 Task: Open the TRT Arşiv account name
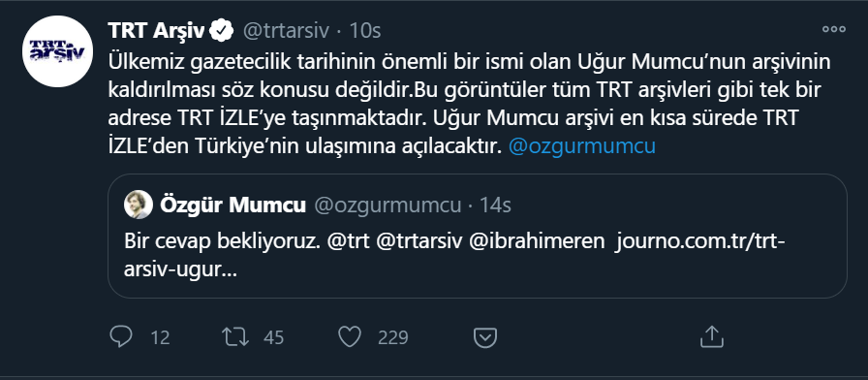coord(156,31)
